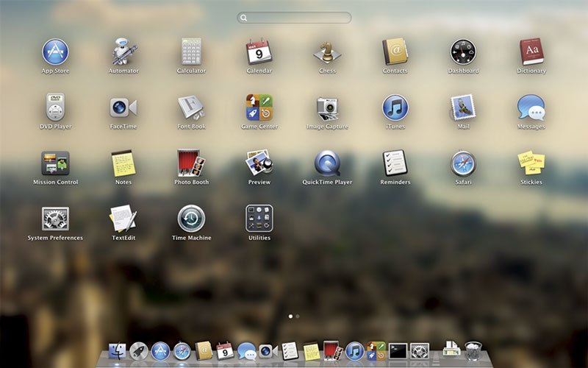This screenshot has width=588, height=368.
Task: Click the printer icon in the Dock
Action: (452, 349)
